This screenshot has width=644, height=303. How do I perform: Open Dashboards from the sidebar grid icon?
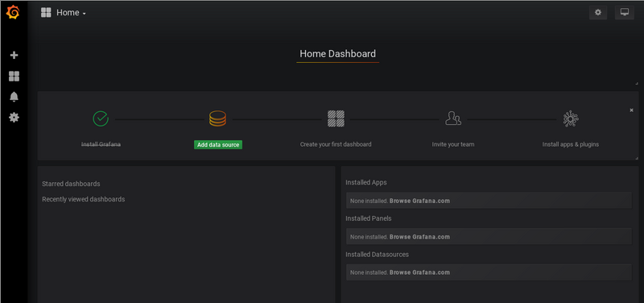14,76
